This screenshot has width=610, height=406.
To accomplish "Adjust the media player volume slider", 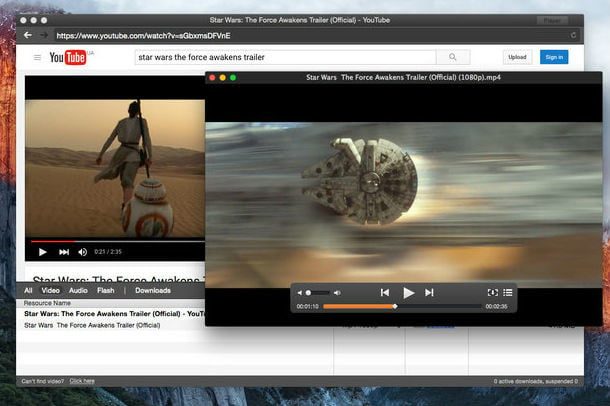I will (317, 292).
